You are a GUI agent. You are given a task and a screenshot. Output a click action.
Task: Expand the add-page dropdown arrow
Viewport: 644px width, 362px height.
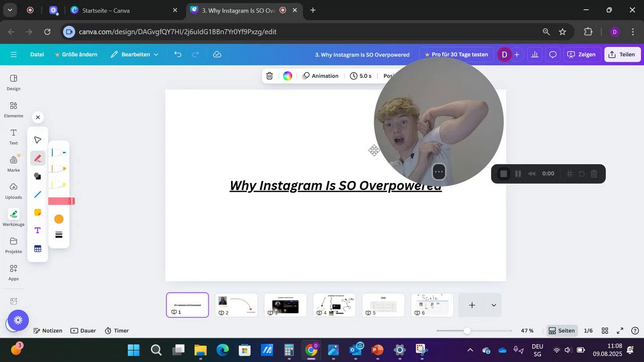click(x=494, y=305)
